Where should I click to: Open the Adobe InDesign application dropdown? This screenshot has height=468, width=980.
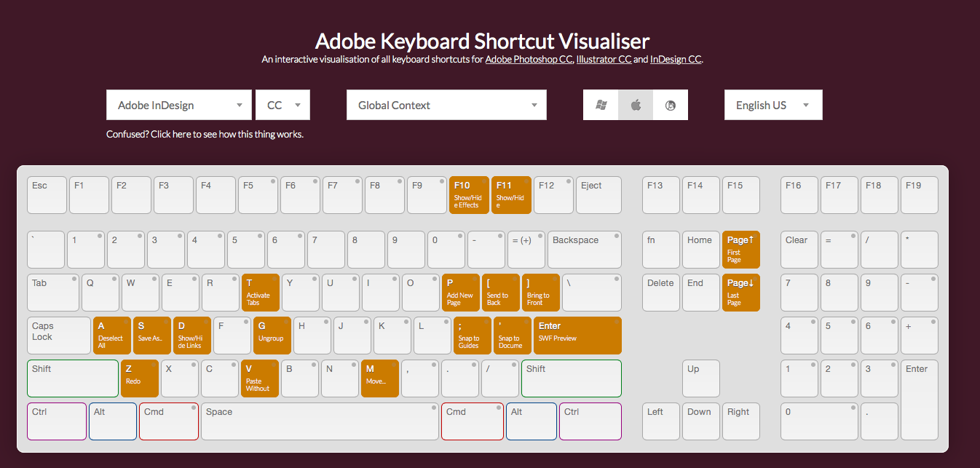[178, 105]
